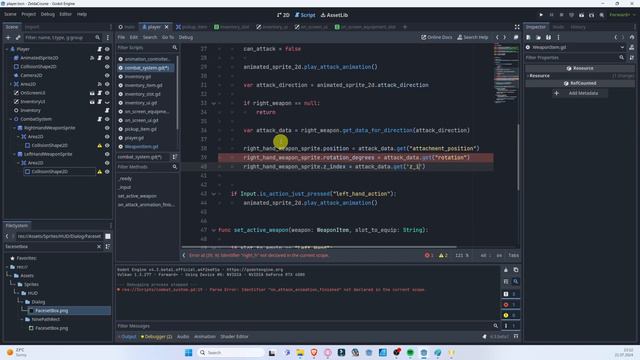Go to next script history arrow

tap(505, 37)
